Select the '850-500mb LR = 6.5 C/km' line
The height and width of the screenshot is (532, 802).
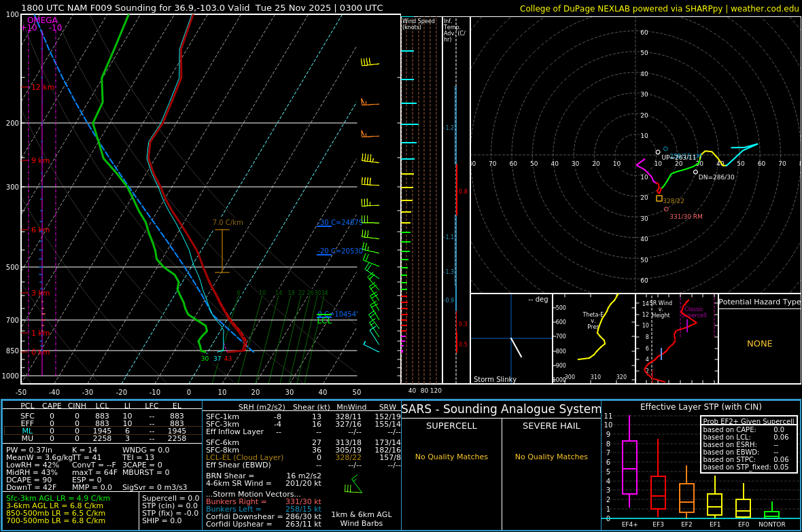tap(56, 513)
